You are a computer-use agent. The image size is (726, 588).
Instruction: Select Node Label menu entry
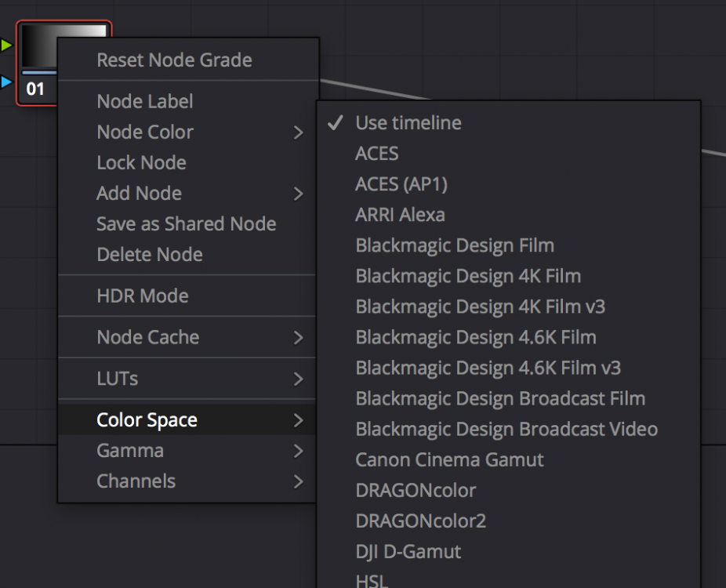[x=144, y=102]
